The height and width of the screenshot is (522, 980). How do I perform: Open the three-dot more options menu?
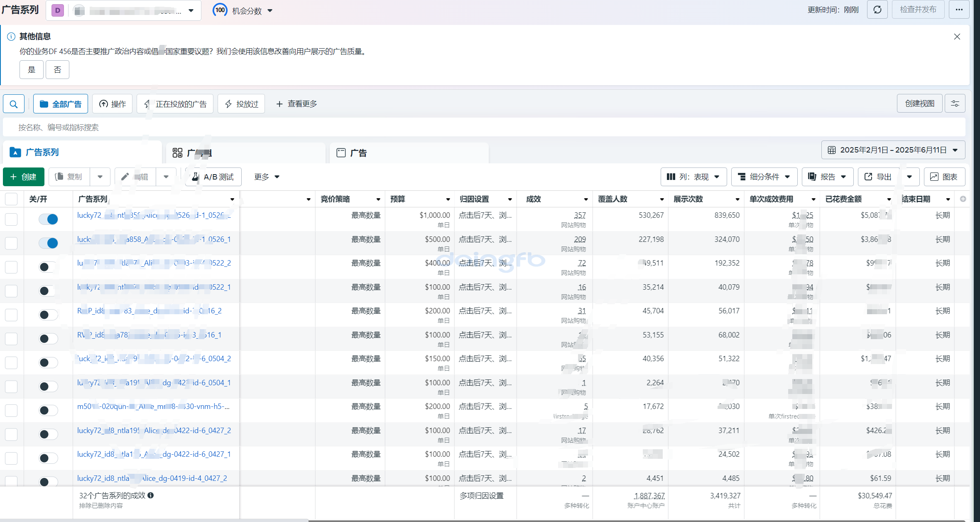coord(959,10)
